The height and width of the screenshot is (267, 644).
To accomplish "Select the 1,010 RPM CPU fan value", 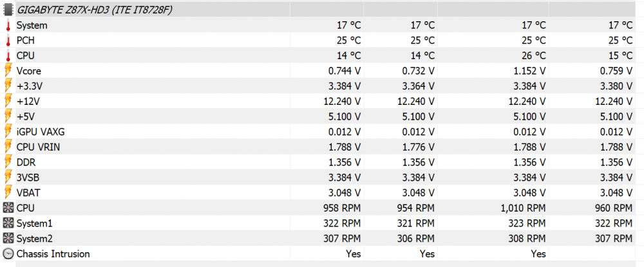I will [x=524, y=208].
